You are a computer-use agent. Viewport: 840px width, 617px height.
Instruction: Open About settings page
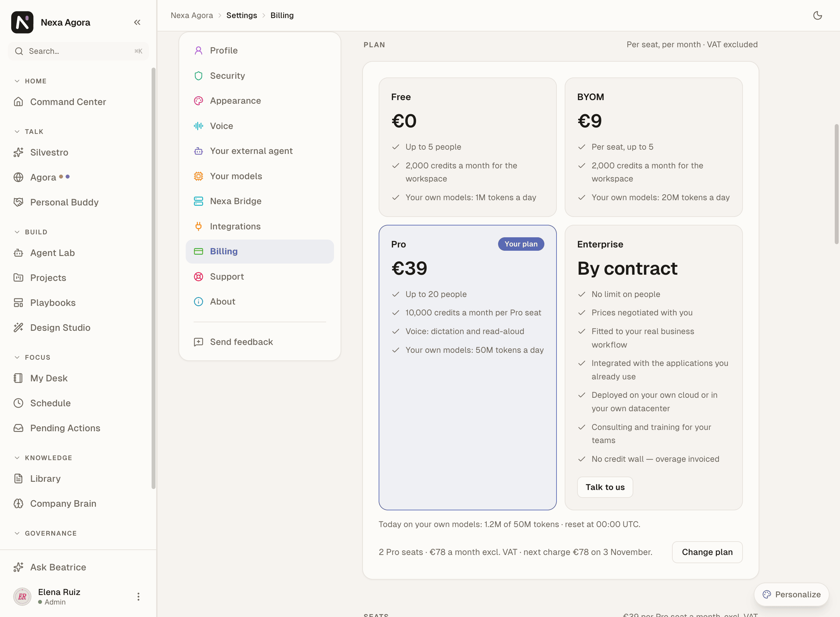pos(260,301)
